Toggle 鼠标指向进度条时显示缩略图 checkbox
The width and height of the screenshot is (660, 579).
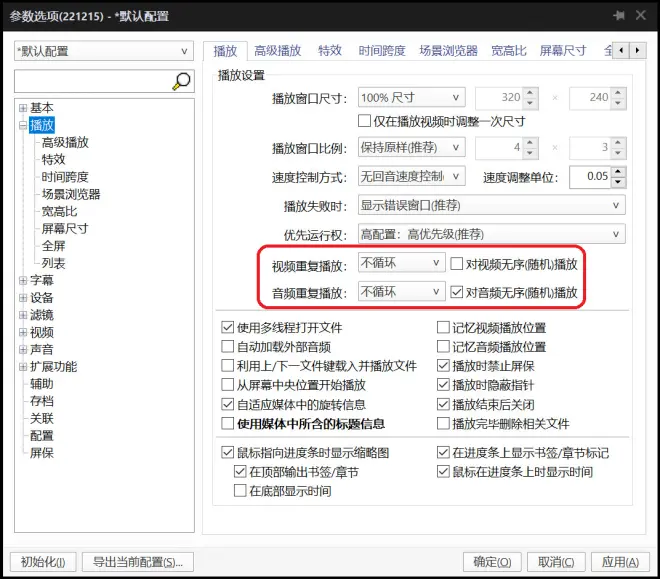[x=227, y=452]
